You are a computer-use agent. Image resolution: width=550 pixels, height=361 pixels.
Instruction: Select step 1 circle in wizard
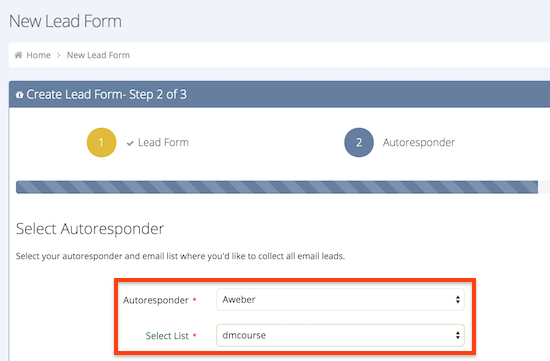pos(101,142)
